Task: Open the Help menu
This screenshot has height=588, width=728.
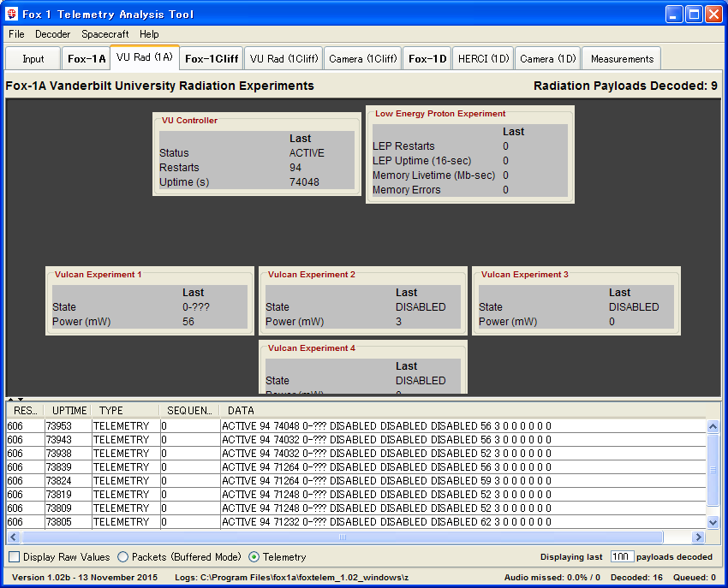Action: tap(149, 34)
